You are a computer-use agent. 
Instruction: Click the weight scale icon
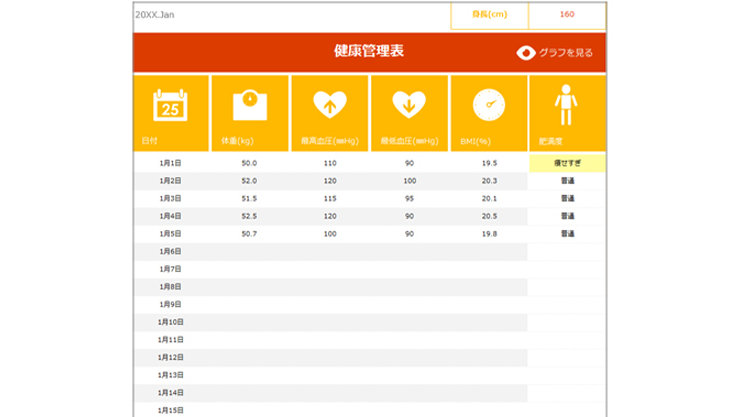[x=250, y=105]
